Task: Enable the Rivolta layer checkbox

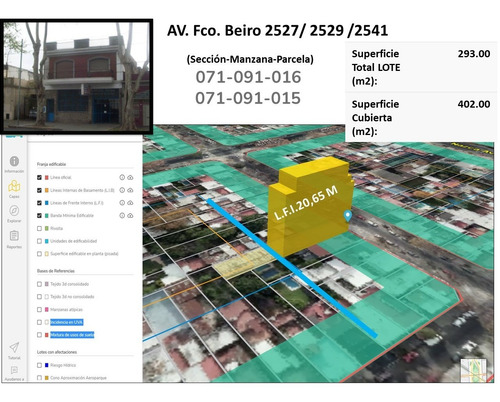Action: 39,228
